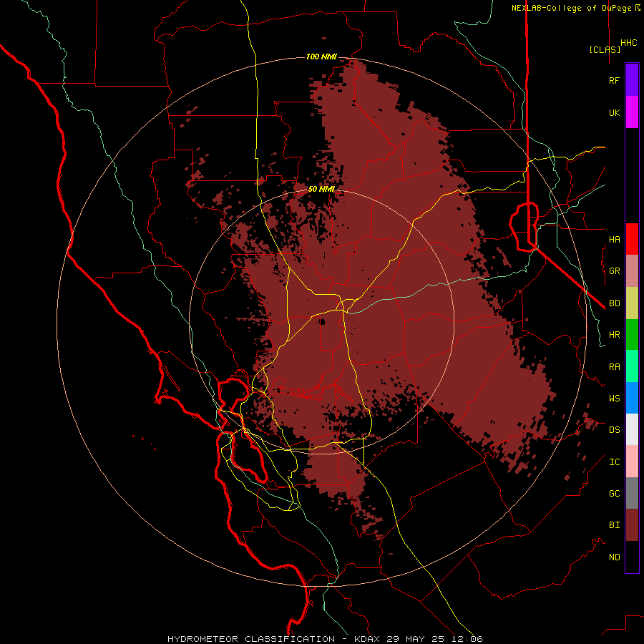Click the 50 NMI range ring label
The height and width of the screenshot is (644, 644).
[321, 189]
